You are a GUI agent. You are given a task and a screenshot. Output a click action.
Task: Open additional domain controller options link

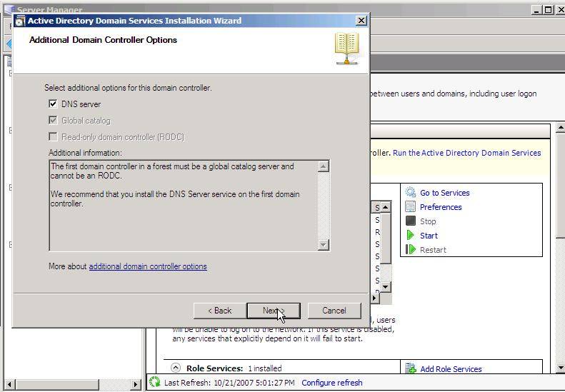pos(148,266)
